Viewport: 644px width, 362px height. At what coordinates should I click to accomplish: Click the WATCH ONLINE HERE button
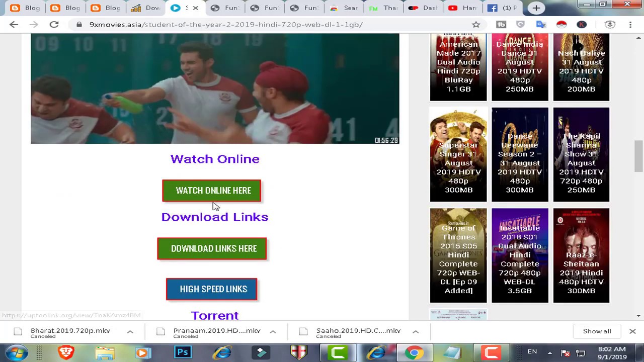coord(211,191)
